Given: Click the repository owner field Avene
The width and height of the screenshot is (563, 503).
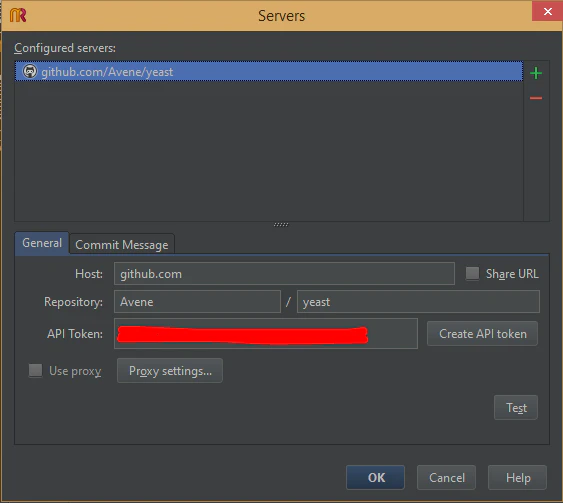Looking at the screenshot, I should pos(197,302).
